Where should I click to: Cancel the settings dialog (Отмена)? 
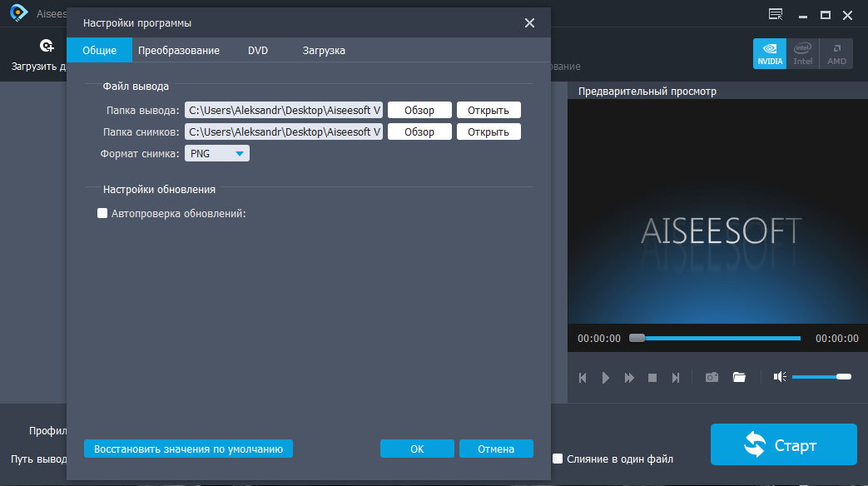496,449
